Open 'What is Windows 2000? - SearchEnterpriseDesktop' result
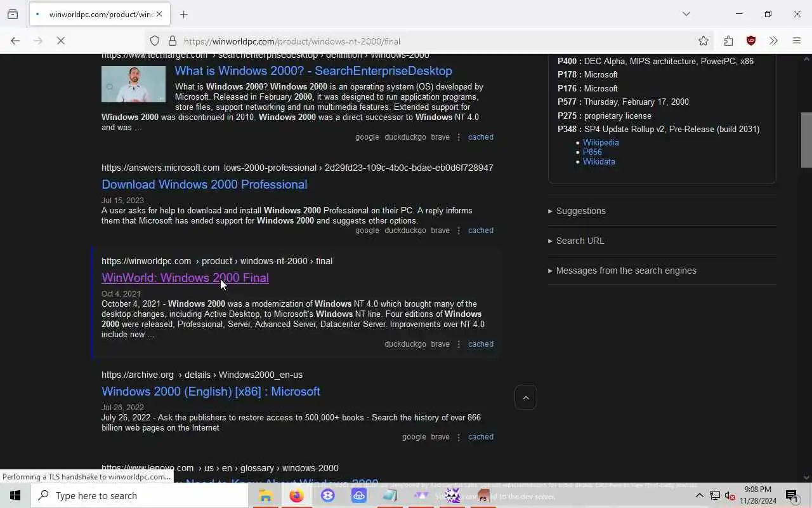Screen dimensions: 812x508 coord(313,71)
